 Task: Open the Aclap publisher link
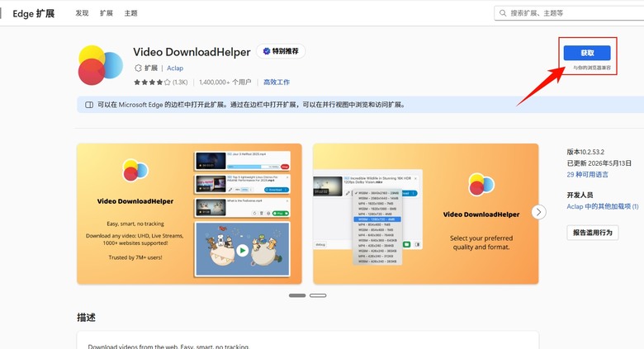point(175,68)
